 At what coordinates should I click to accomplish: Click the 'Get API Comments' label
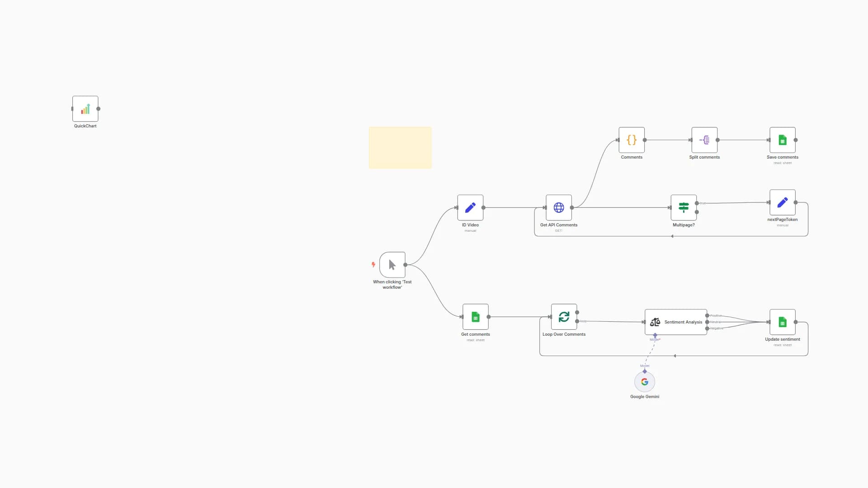click(559, 225)
